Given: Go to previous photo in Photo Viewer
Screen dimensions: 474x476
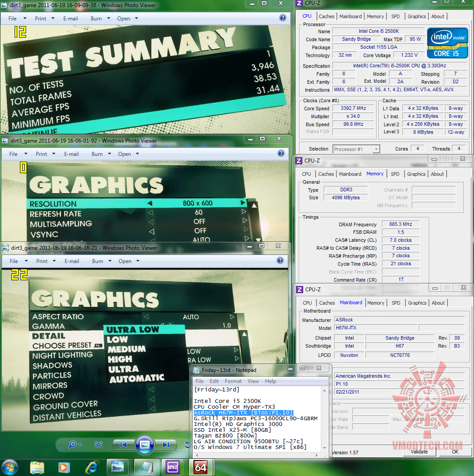Looking at the screenshot, I should tap(123, 445).
